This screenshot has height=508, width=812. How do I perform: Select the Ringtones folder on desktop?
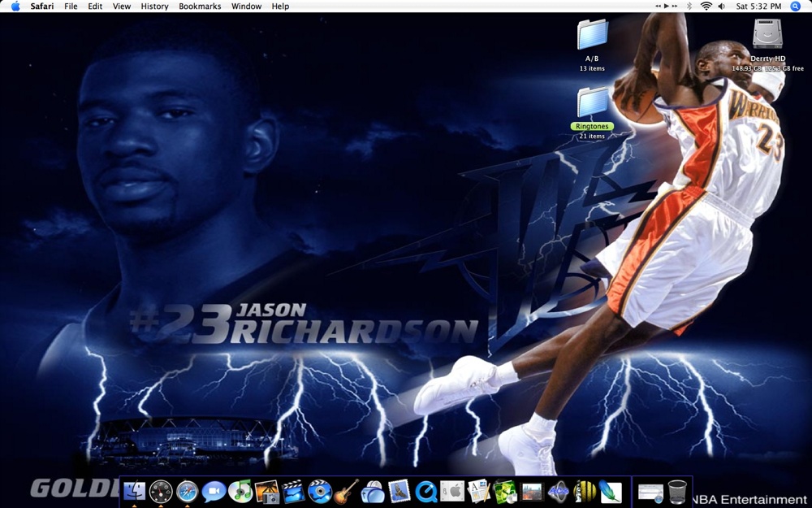pos(592,102)
